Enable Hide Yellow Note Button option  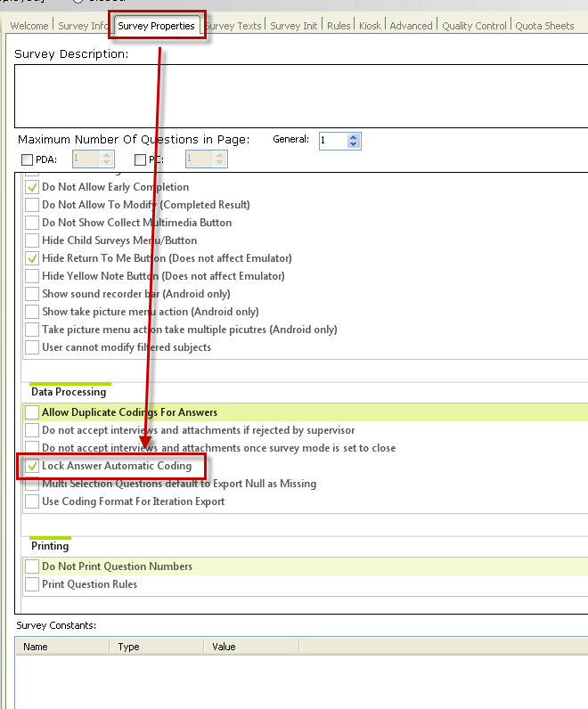32,276
